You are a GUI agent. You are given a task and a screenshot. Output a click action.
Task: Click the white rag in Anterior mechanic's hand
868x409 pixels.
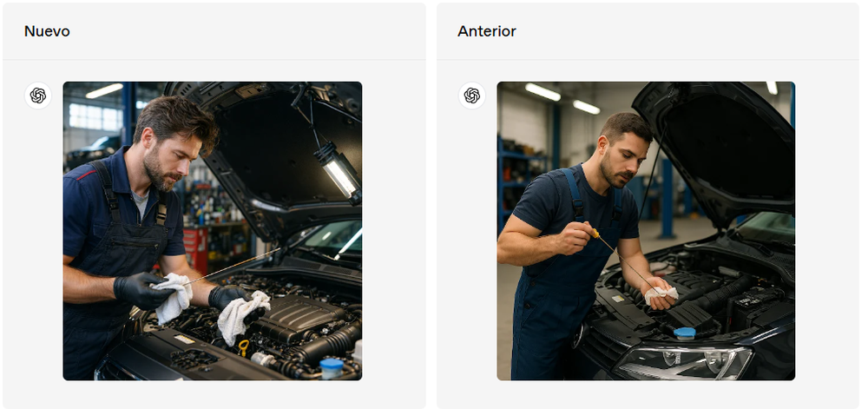click(x=661, y=294)
